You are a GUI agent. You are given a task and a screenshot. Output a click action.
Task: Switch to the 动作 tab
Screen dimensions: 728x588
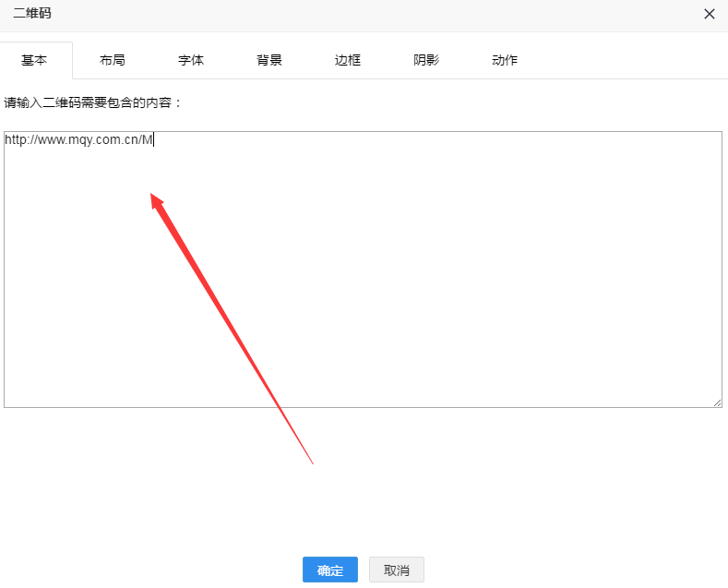coord(505,60)
